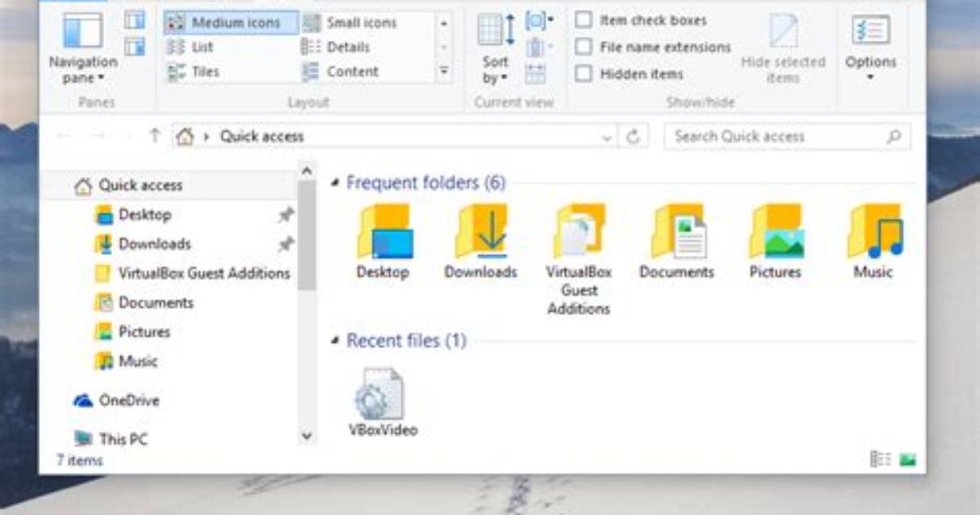
Task: Click the layout gallery up arrow
Action: pyautogui.click(x=444, y=23)
